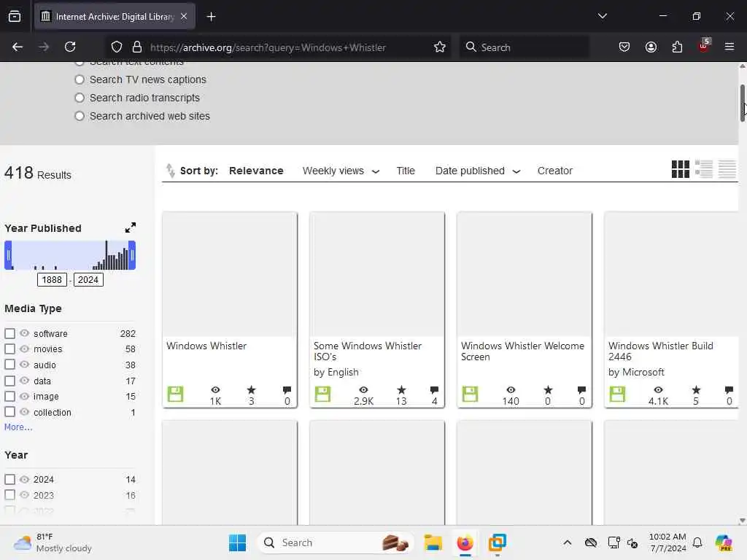747x560 pixels.
Task: Open the Windows Whistler item title
Action: [206, 346]
